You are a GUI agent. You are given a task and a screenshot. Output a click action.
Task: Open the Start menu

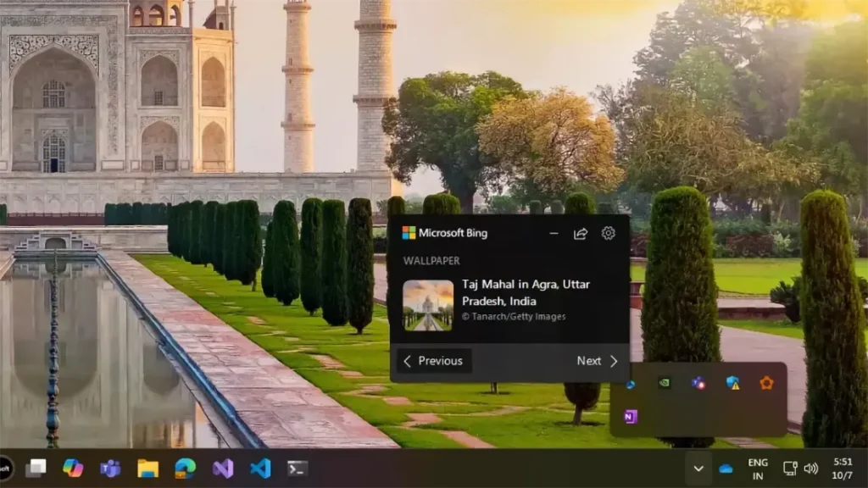click(36, 469)
